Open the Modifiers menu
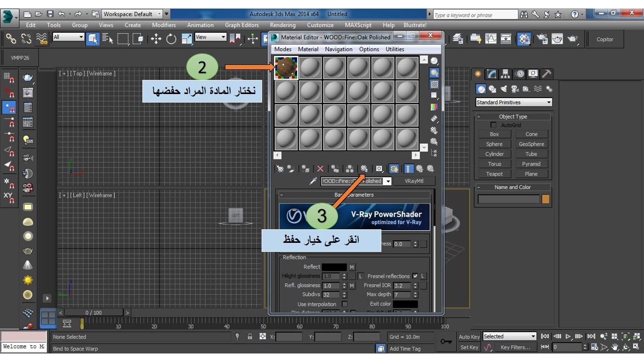This screenshot has height=362, width=644. (164, 25)
